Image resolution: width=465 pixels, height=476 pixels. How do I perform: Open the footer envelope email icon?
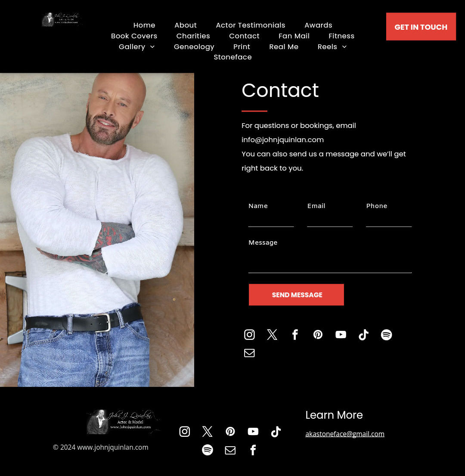coord(230,450)
